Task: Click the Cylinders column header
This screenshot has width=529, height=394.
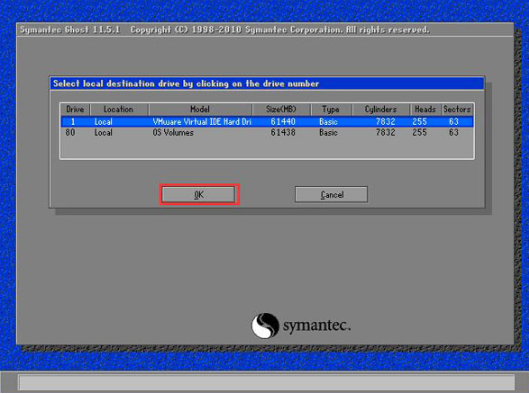Action: click(381, 109)
